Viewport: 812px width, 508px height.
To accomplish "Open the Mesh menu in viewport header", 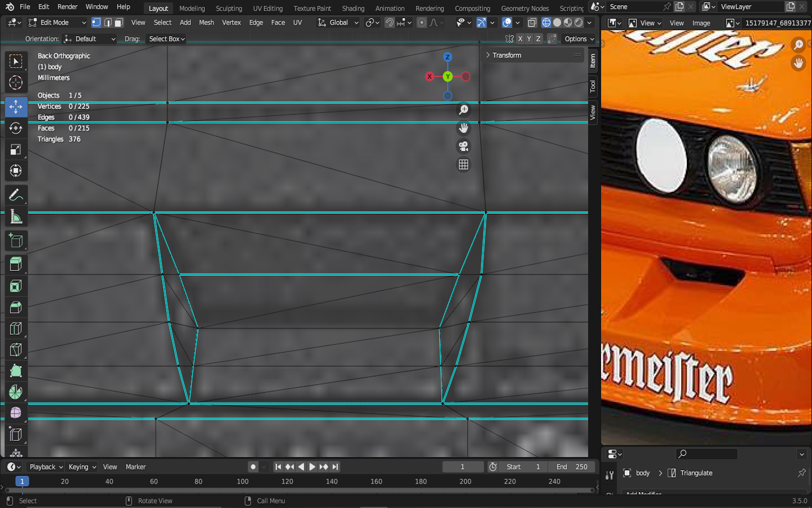I will tap(206, 23).
